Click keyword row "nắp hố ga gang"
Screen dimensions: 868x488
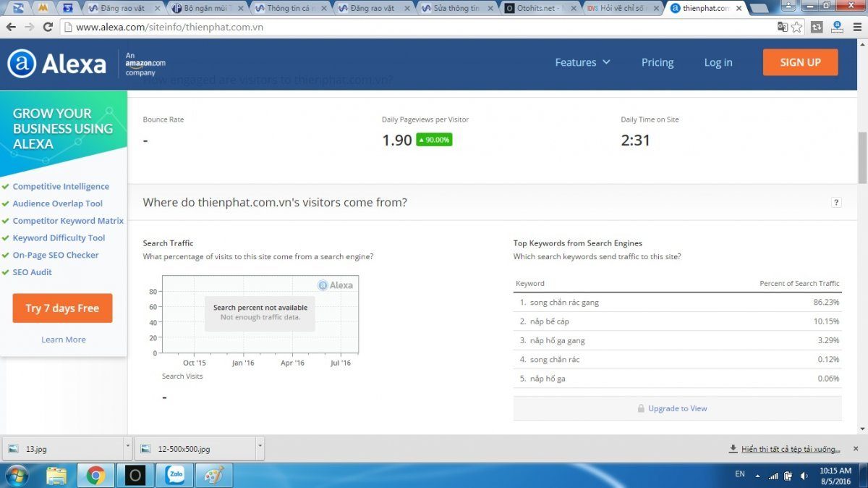(677, 340)
